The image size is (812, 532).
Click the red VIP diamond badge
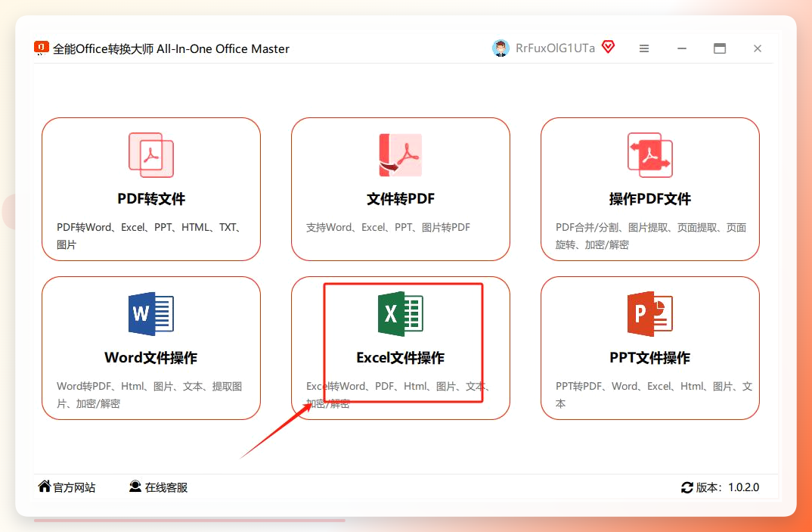[x=609, y=47]
